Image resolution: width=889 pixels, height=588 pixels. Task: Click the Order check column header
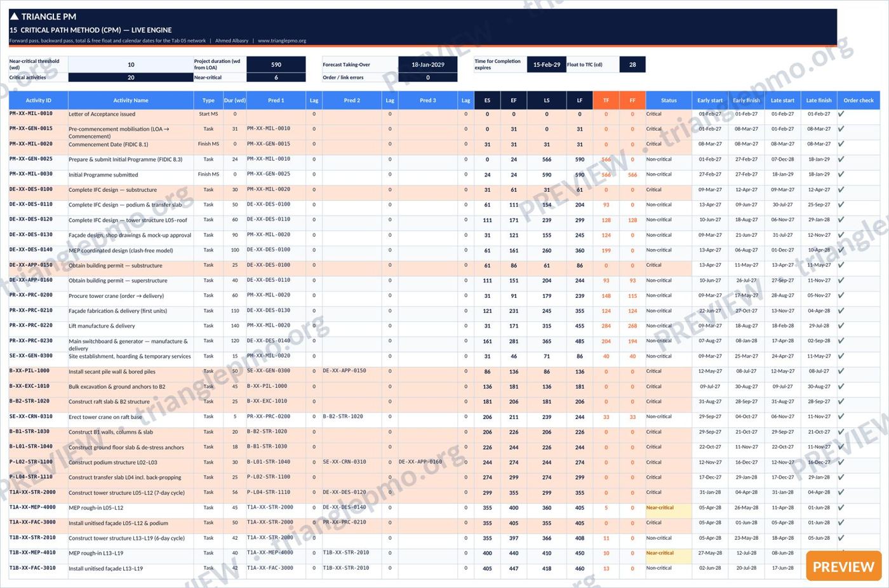(x=859, y=100)
